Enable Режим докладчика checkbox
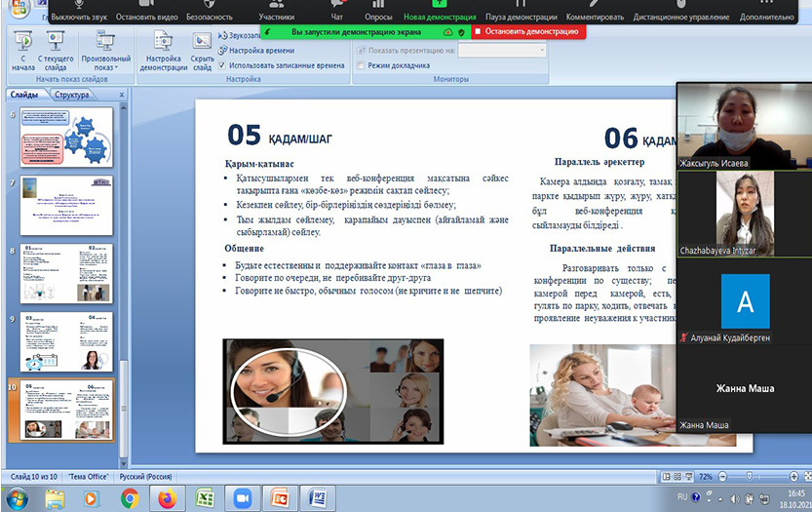This screenshot has width=812, height=512. coord(361,65)
